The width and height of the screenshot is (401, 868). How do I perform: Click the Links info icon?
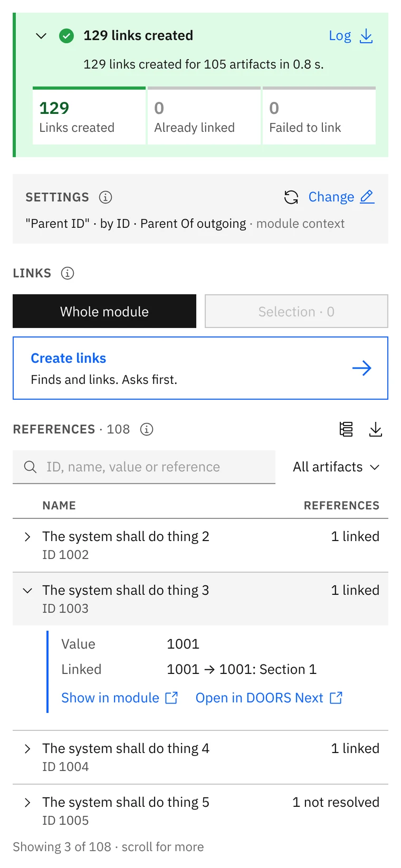pyautogui.click(x=68, y=273)
